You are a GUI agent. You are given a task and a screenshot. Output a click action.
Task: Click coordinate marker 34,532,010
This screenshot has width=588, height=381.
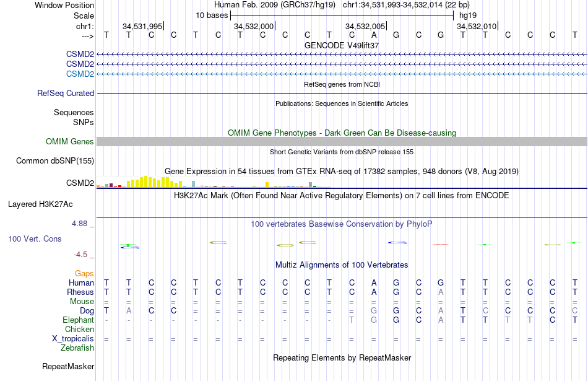point(476,26)
